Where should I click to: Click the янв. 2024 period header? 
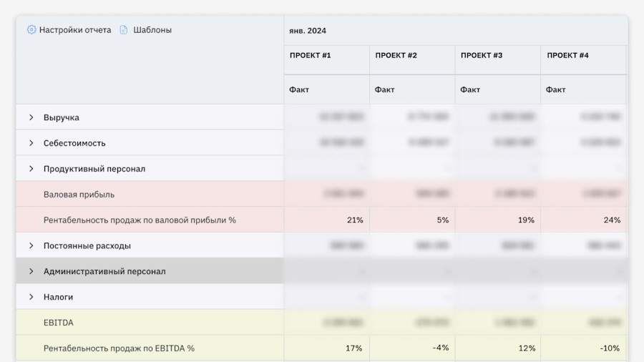coord(308,31)
